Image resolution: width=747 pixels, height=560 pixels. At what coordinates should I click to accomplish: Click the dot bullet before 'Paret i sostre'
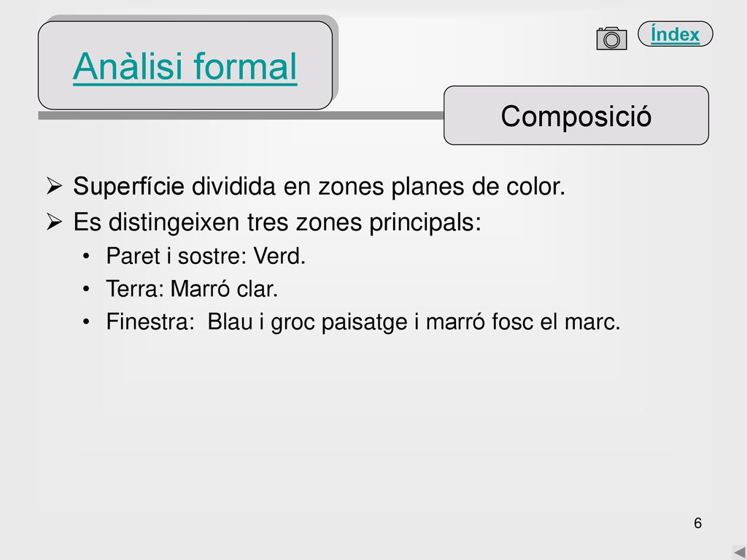pos(86,256)
